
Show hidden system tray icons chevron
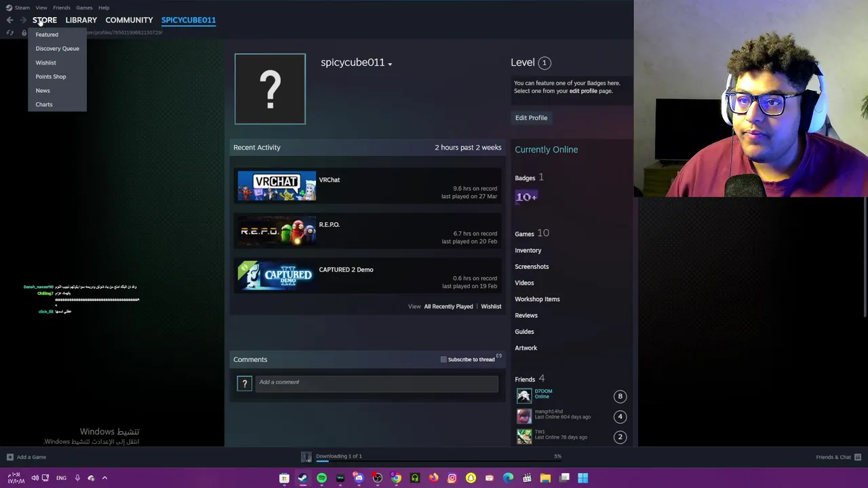click(104, 478)
